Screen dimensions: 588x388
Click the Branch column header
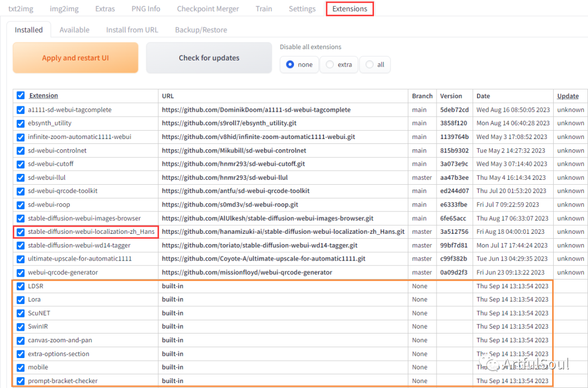pyautogui.click(x=422, y=96)
